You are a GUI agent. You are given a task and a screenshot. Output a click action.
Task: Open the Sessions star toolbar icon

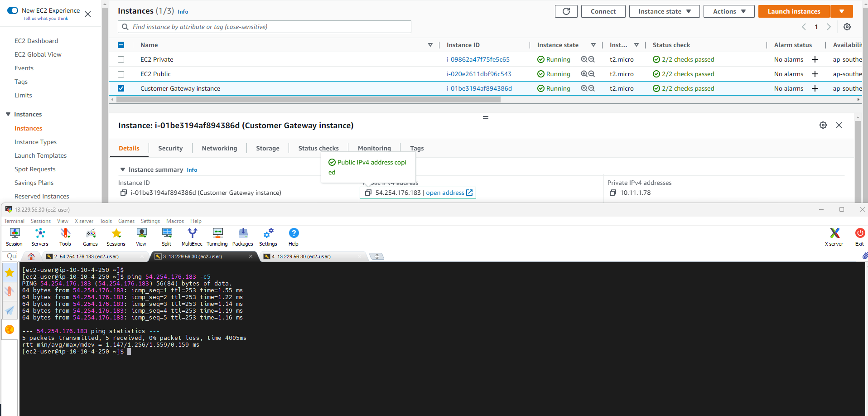(x=116, y=237)
